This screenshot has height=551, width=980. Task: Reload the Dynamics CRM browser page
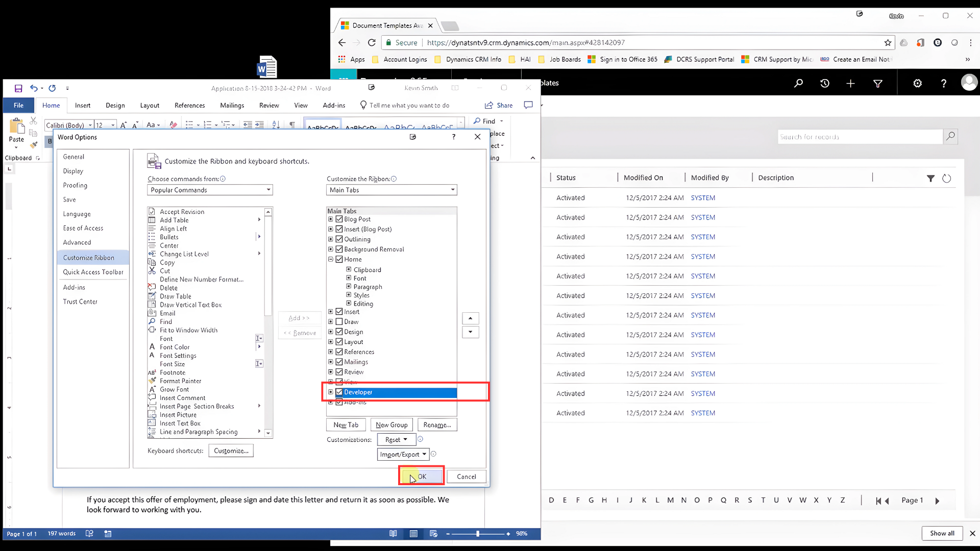372,43
